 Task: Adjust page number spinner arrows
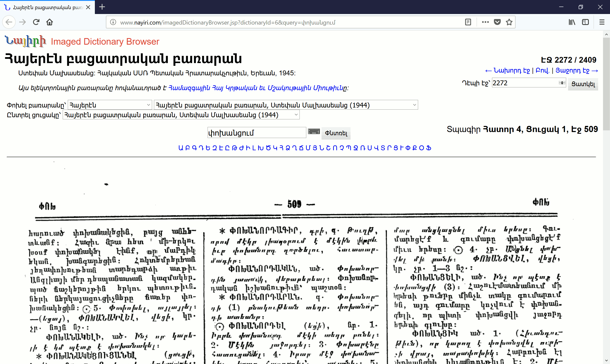coord(562,83)
